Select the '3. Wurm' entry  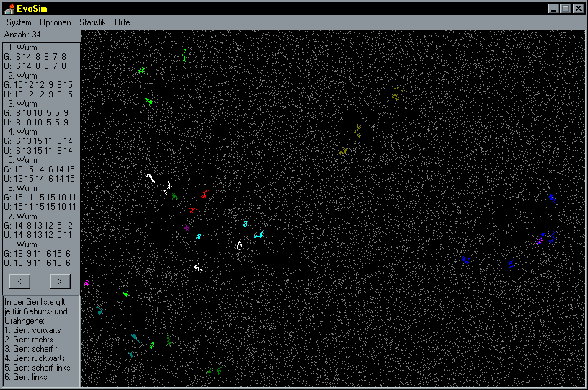coord(23,104)
